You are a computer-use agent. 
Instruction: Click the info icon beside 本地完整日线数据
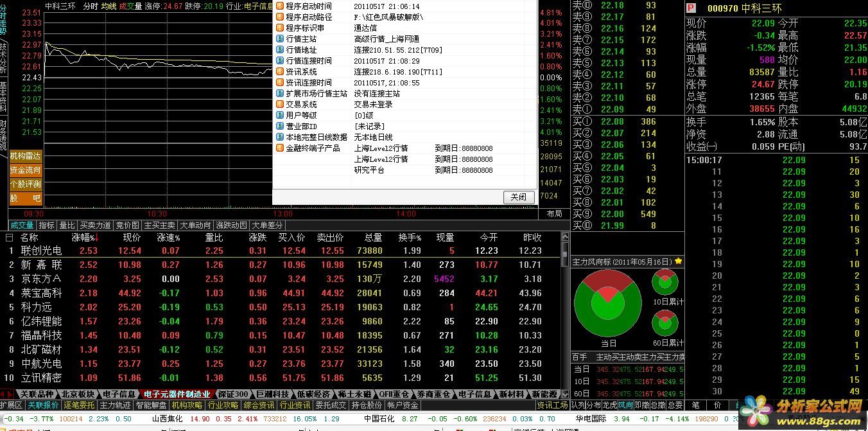pos(279,137)
